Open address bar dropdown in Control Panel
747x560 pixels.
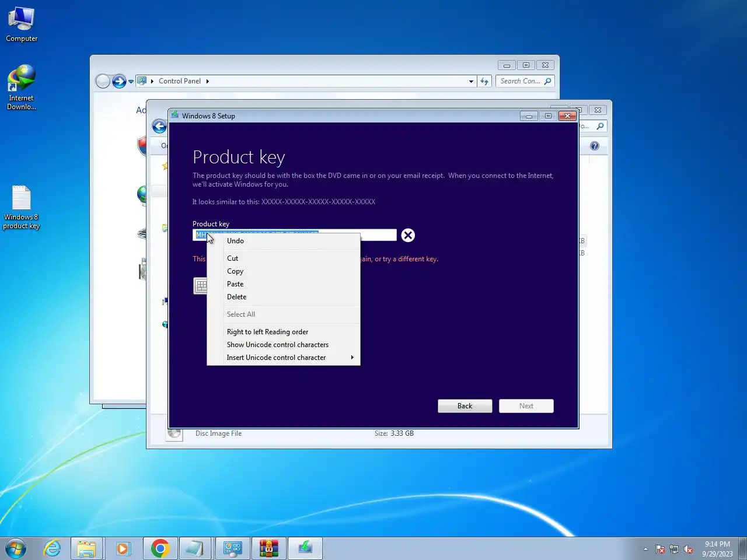click(471, 82)
